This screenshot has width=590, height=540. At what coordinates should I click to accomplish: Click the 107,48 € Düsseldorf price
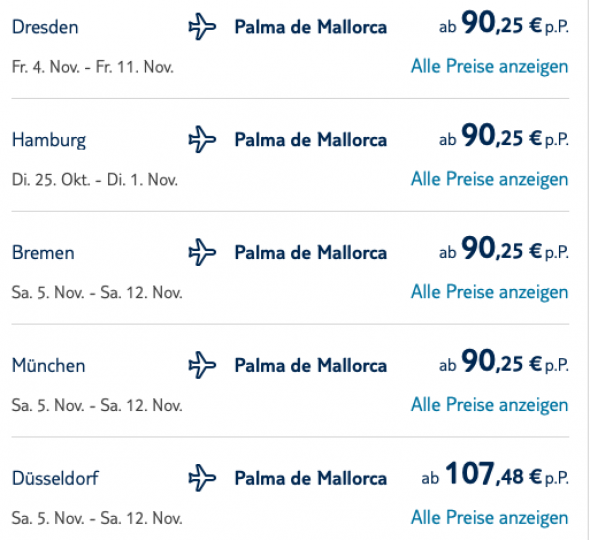(x=495, y=475)
